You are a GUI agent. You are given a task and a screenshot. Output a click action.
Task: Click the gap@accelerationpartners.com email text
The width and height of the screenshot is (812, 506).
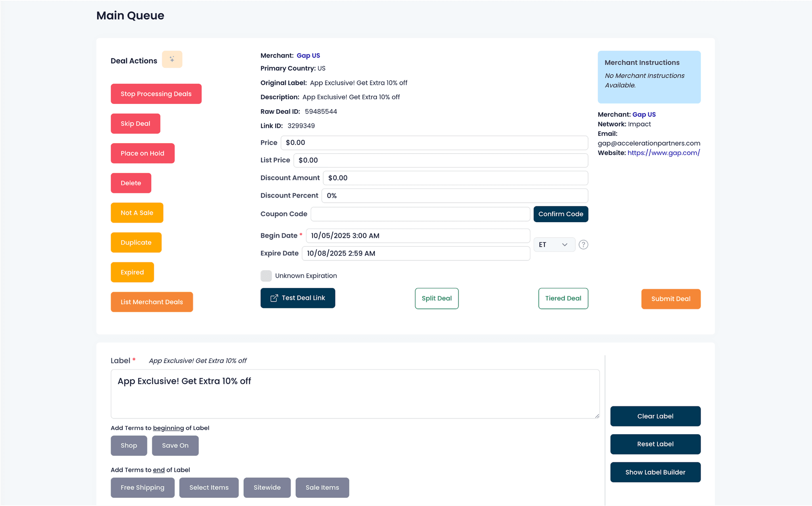(649, 143)
